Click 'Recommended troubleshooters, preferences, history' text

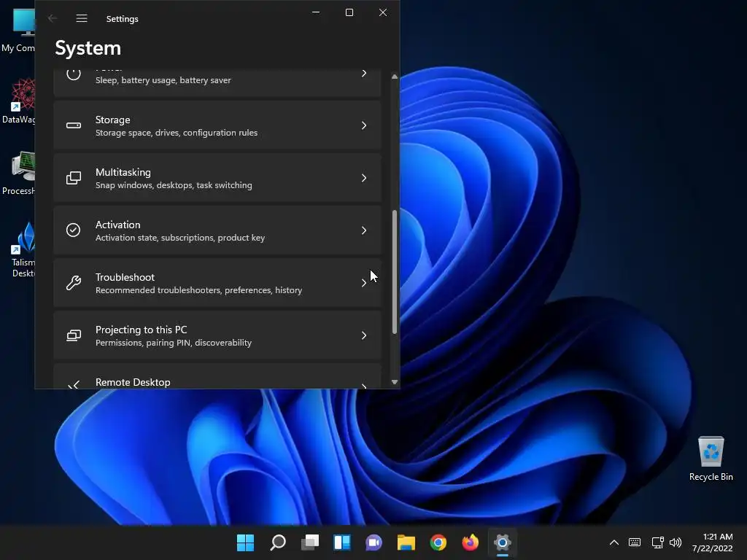[198, 290]
